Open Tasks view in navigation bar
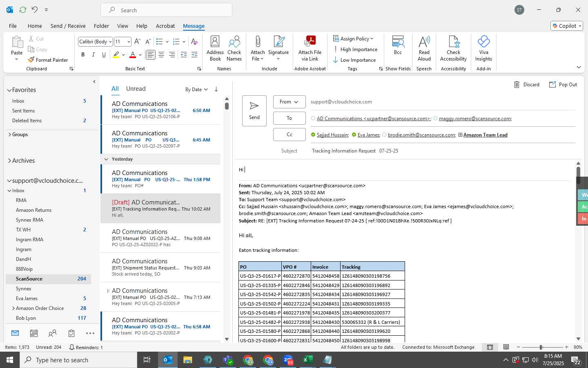 click(x=71, y=333)
